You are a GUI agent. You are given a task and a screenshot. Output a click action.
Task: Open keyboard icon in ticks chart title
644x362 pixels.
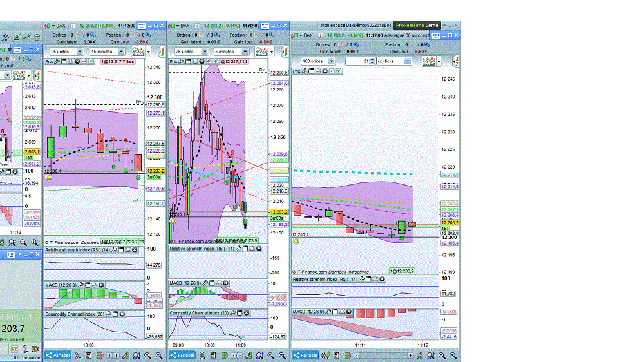pyautogui.click(x=436, y=35)
